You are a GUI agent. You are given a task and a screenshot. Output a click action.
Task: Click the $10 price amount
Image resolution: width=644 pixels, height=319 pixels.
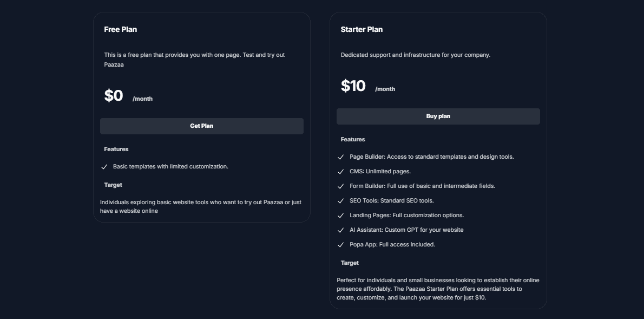click(x=353, y=86)
